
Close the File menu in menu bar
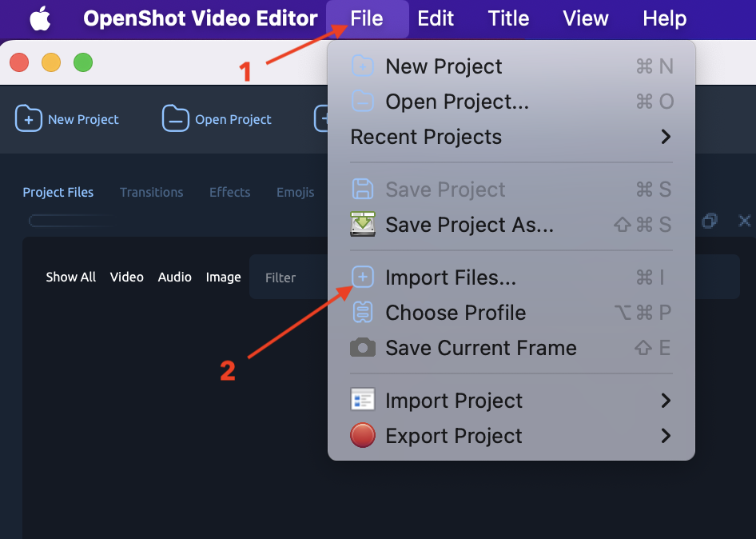pyautogui.click(x=367, y=19)
